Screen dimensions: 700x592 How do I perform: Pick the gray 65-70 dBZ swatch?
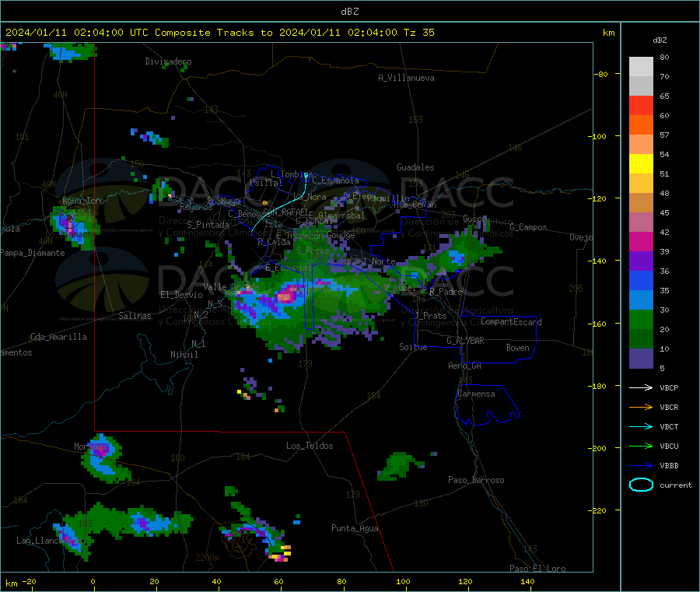(x=641, y=86)
